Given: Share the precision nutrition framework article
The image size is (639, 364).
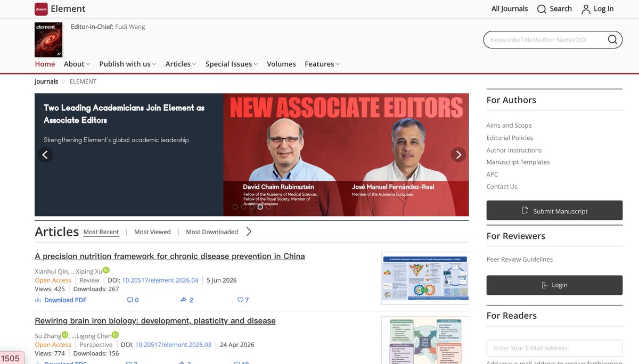Looking at the screenshot, I should coord(187,300).
